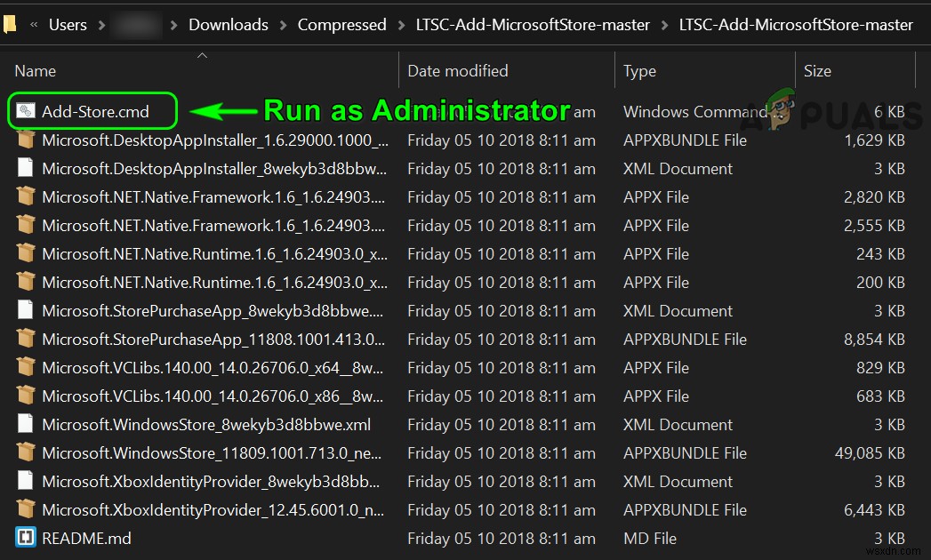Click the Add-Store.cmd file icon

[26, 112]
